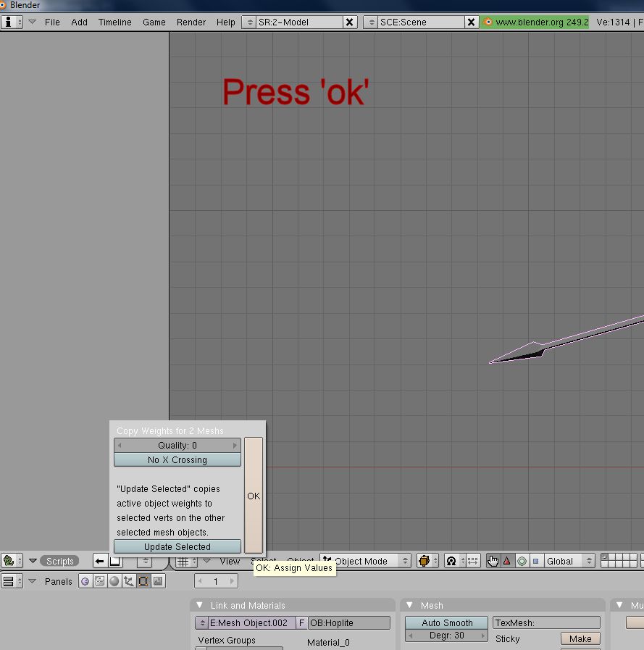Screen dimensions: 644x650
Task: Open the 3D view's View menu
Action: coord(230,561)
